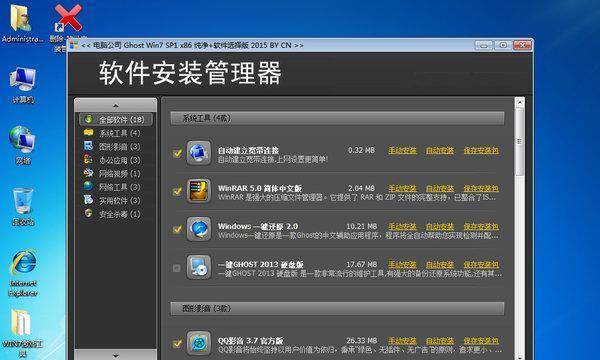Click the 软件安装管理器 heading text

click(190, 73)
